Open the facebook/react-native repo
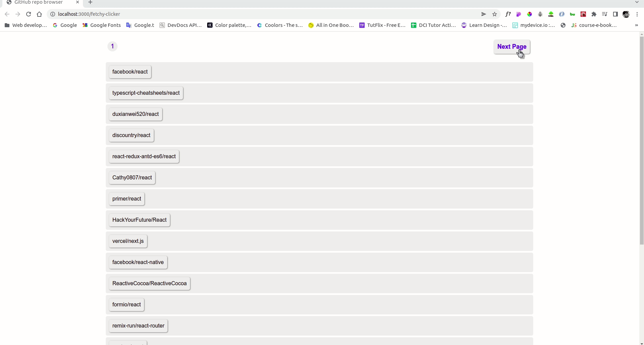 (x=138, y=262)
